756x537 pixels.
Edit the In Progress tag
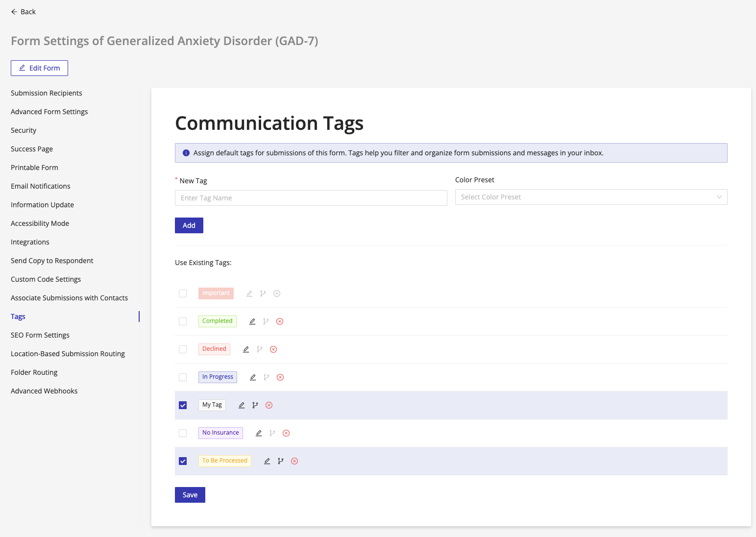[253, 377]
